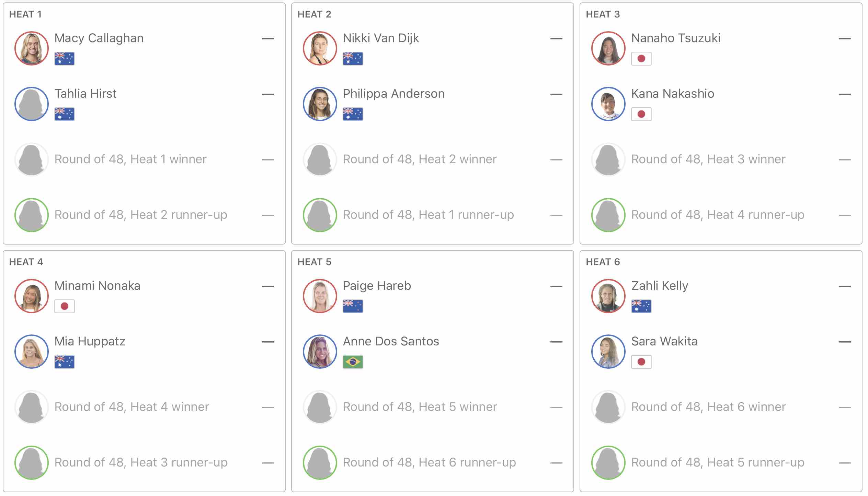Image resolution: width=868 pixels, height=496 pixels.
Task: Click Tahlia Hirst's placeholder avatar
Action: click(31, 104)
